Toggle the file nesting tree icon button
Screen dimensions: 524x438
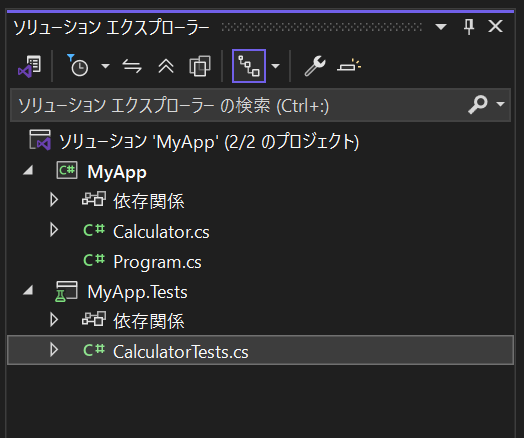249,66
